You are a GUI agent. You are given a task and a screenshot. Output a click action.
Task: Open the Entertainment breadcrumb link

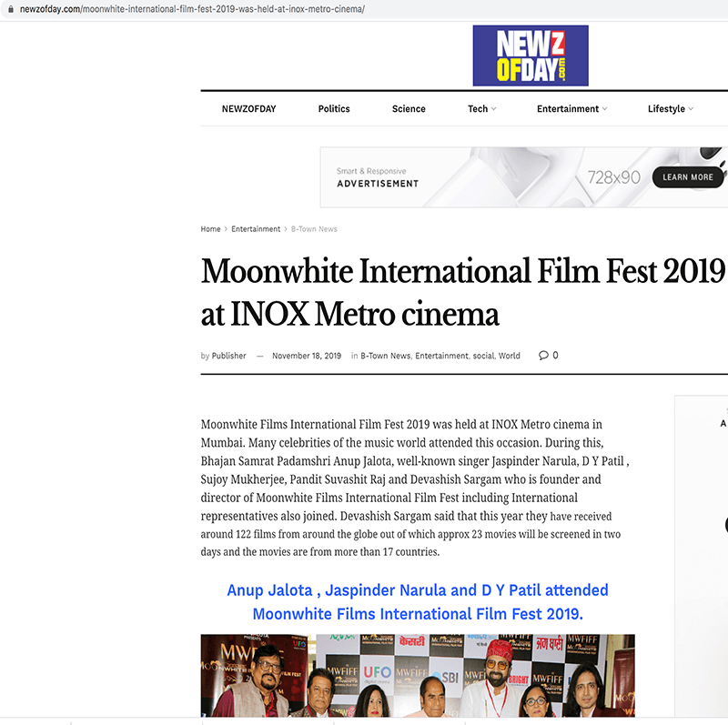point(256,229)
